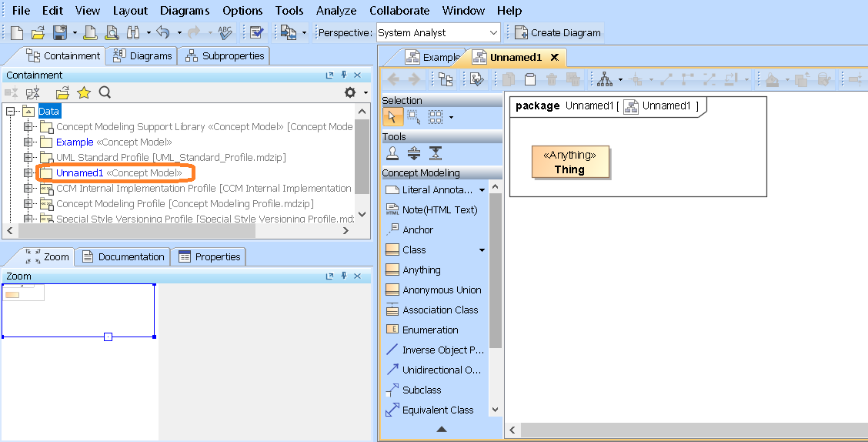Open the Diagrams menu
The image size is (868, 442).
click(x=185, y=11)
